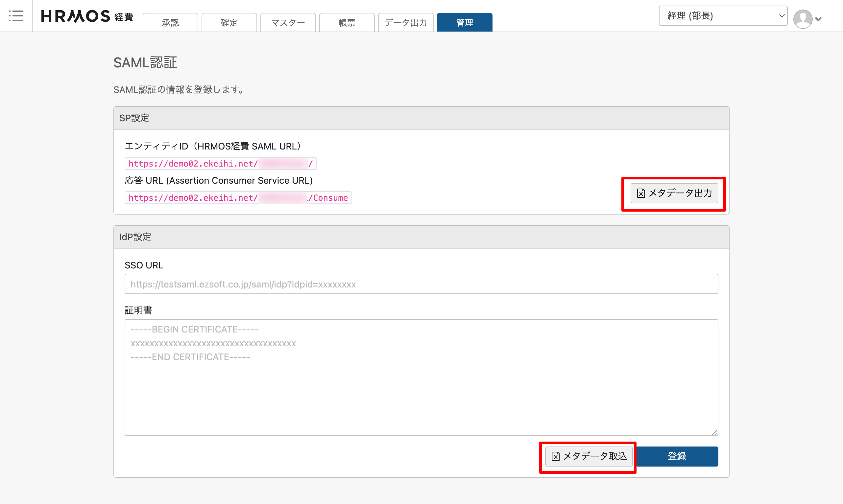Viewport: 843px width, 504px height.
Task: Open the 確定 tab
Action: point(229,23)
